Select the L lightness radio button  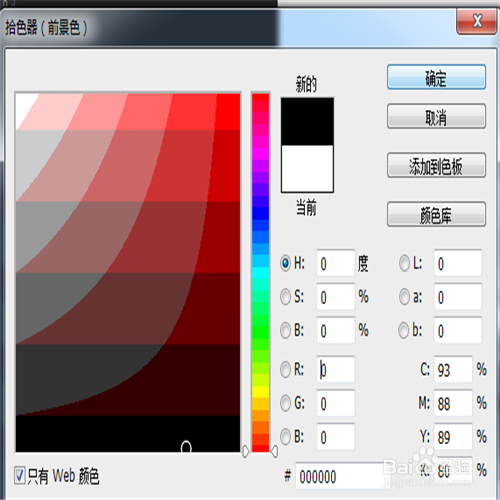pos(404,263)
